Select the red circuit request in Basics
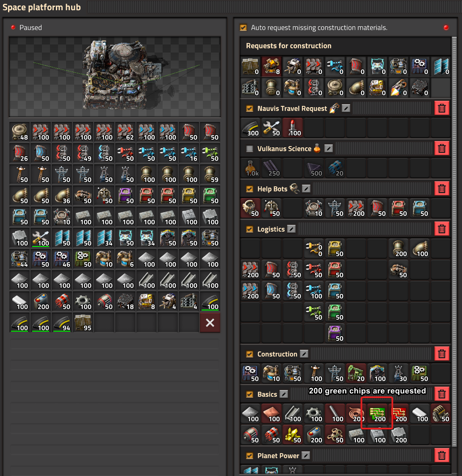Image resolution: width=462 pixels, height=476 pixels. [x=398, y=413]
